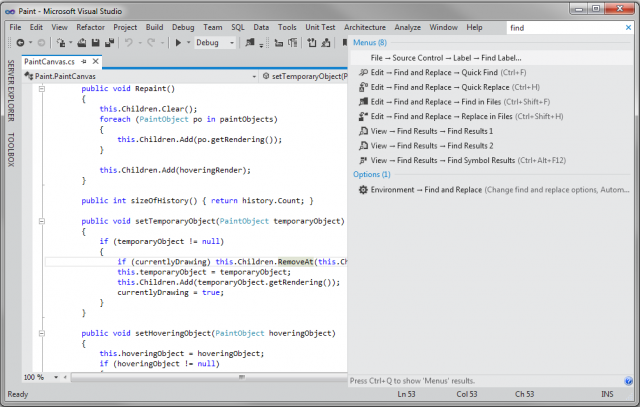Click the Menus (8) category header
Viewport: 640px width, 407px height.
(x=369, y=42)
